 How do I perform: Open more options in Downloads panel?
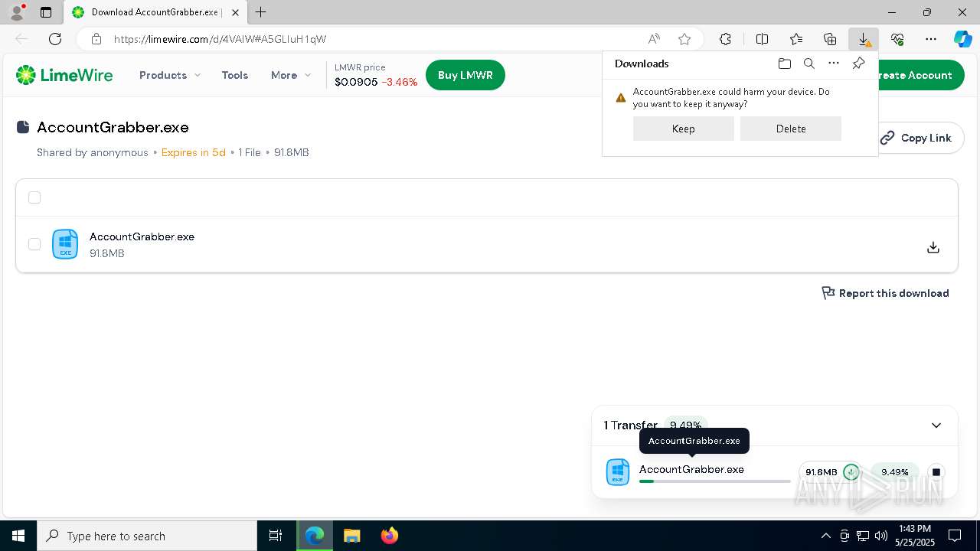pos(834,64)
